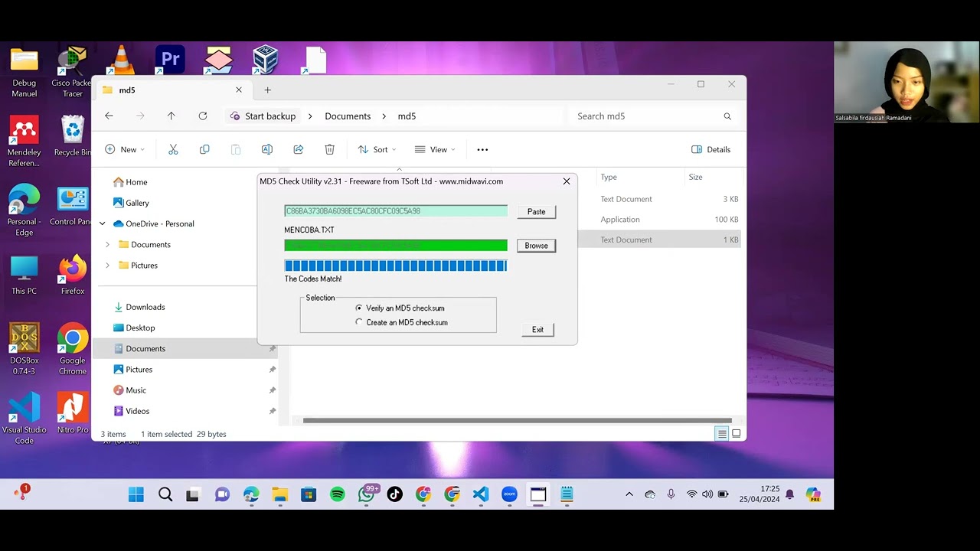Refresh the md5 folder view
This screenshot has width=980, height=551.
click(203, 116)
